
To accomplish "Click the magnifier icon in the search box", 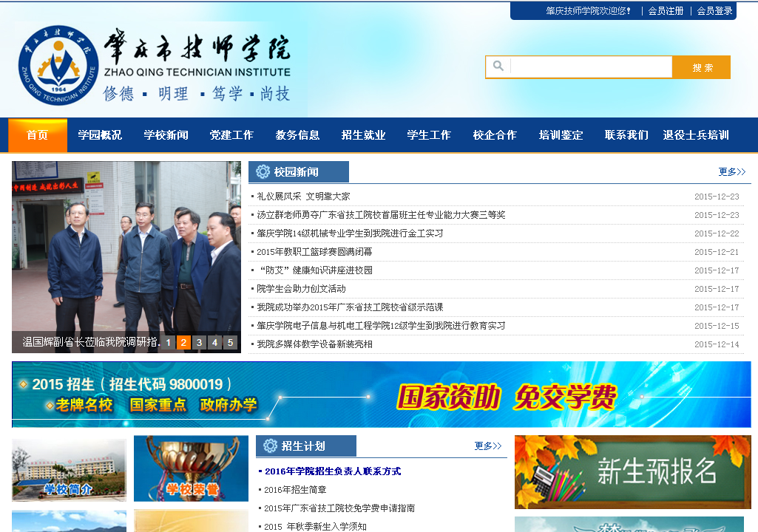I will 498,66.
